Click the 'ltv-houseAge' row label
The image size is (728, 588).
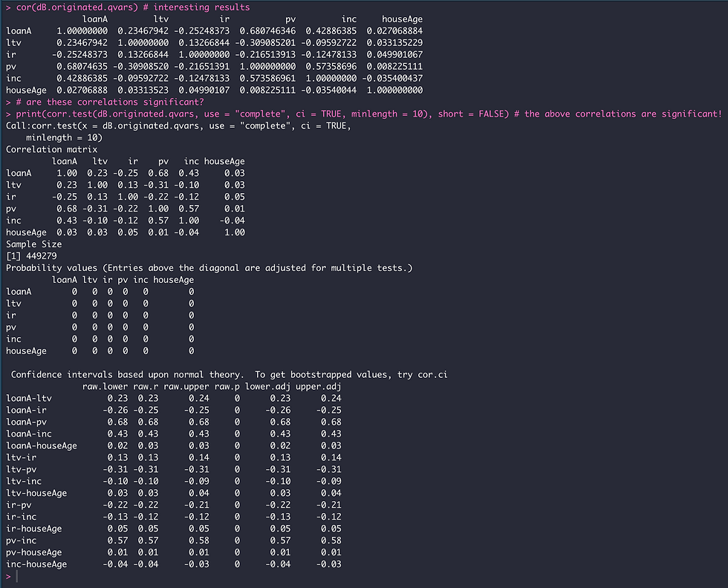tap(36, 493)
